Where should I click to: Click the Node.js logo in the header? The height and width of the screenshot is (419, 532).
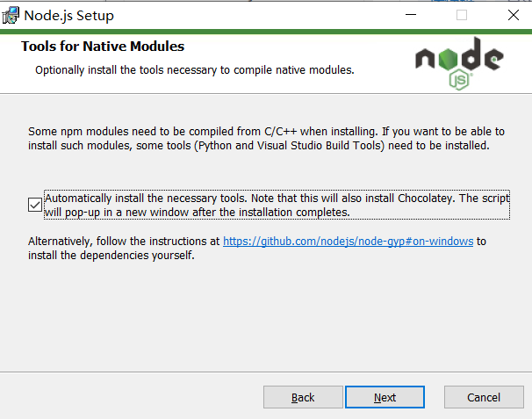coord(459,63)
